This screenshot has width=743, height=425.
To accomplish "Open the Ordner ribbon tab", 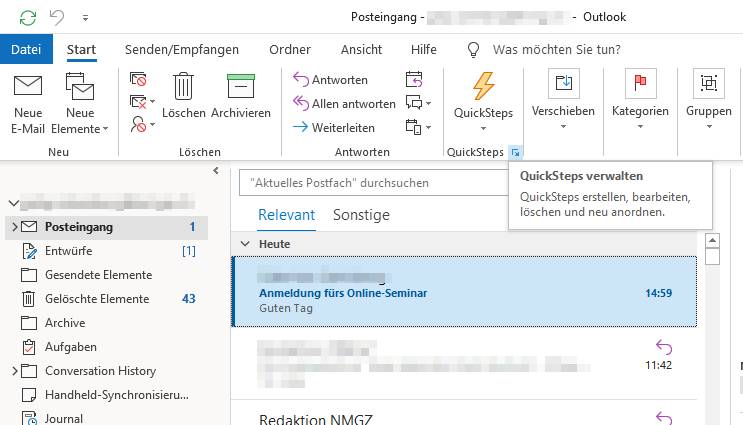I will (290, 49).
